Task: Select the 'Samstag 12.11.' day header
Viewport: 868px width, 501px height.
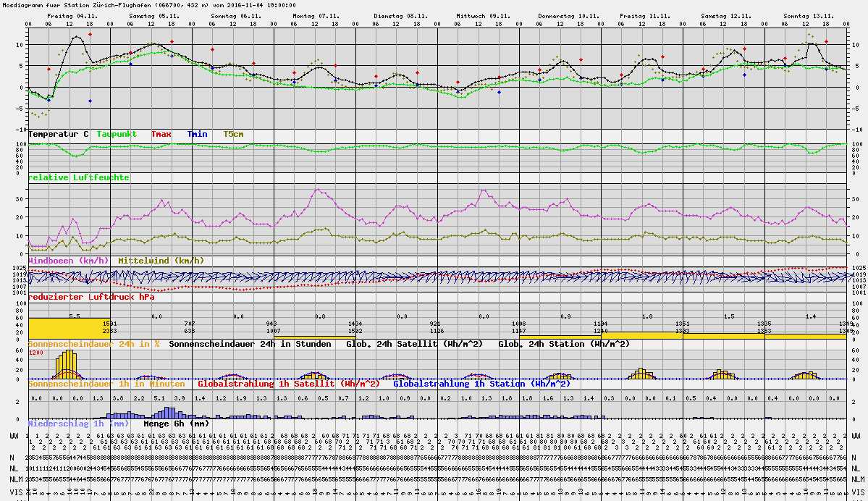Action: coord(726,16)
